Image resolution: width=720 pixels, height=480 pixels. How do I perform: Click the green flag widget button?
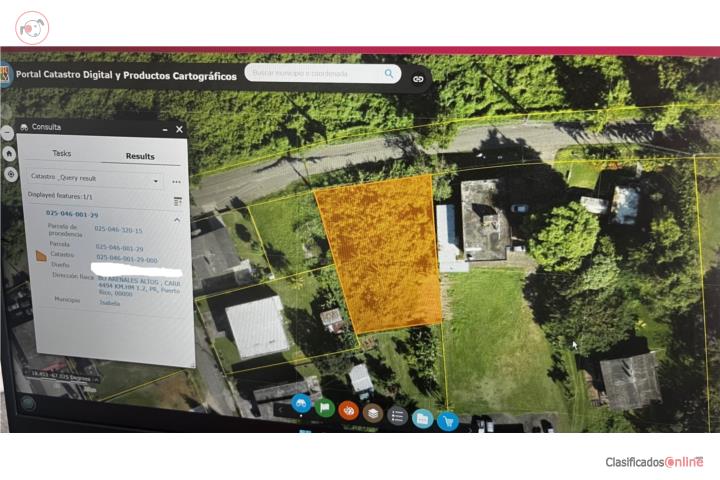tap(325, 407)
